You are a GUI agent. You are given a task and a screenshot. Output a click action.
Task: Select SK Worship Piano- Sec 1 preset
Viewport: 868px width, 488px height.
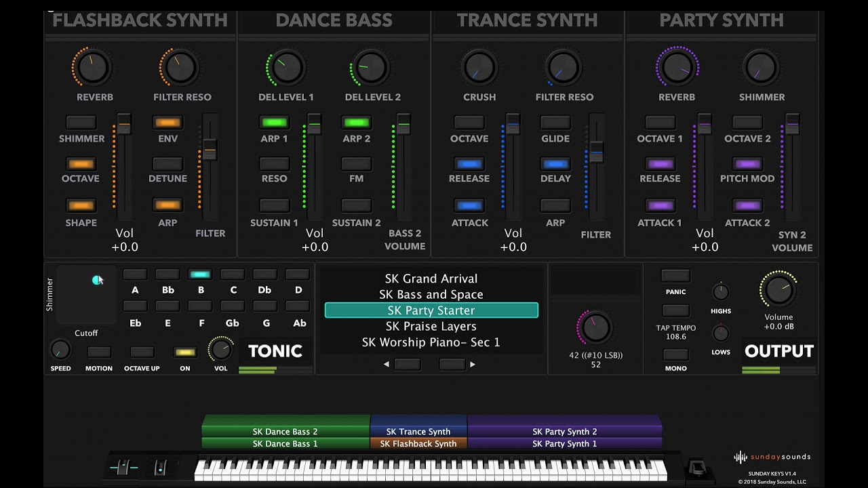tap(431, 343)
